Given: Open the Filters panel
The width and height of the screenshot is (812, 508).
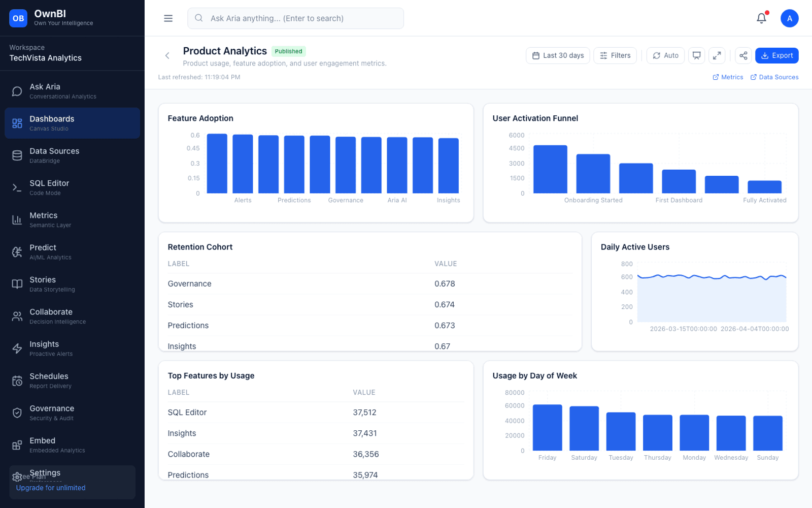Looking at the screenshot, I should tap(615, 55).
